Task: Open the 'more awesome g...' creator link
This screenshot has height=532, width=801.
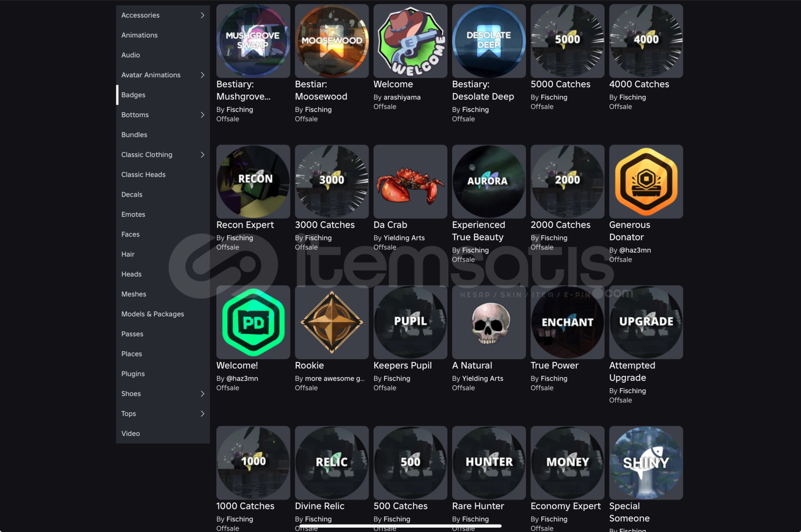Action: click(x=335, y=379)
